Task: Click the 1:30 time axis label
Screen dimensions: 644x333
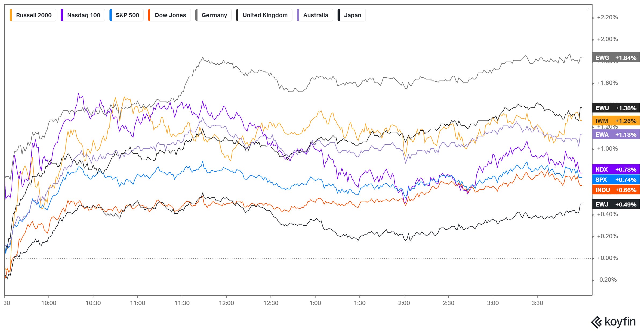Action: pos(360,303)
